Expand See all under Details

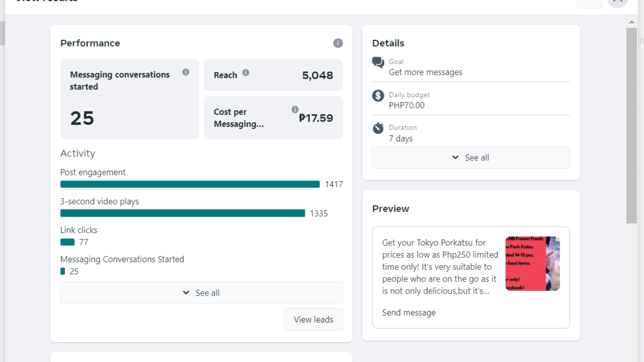point(471,158)
